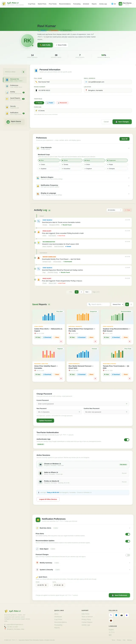This screenshot has width=136, height=644.
Task: Expand the Market & Region preferences section
Action: pos(82,178)
